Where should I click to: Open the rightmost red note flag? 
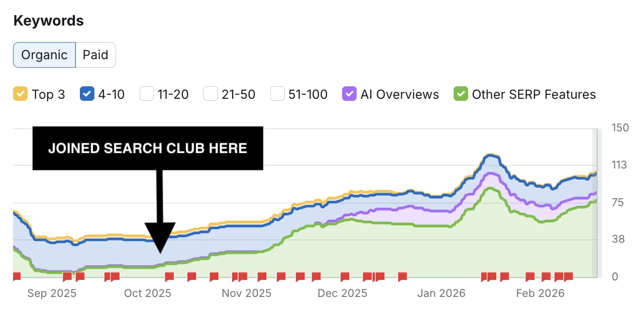tap(568, 276)
